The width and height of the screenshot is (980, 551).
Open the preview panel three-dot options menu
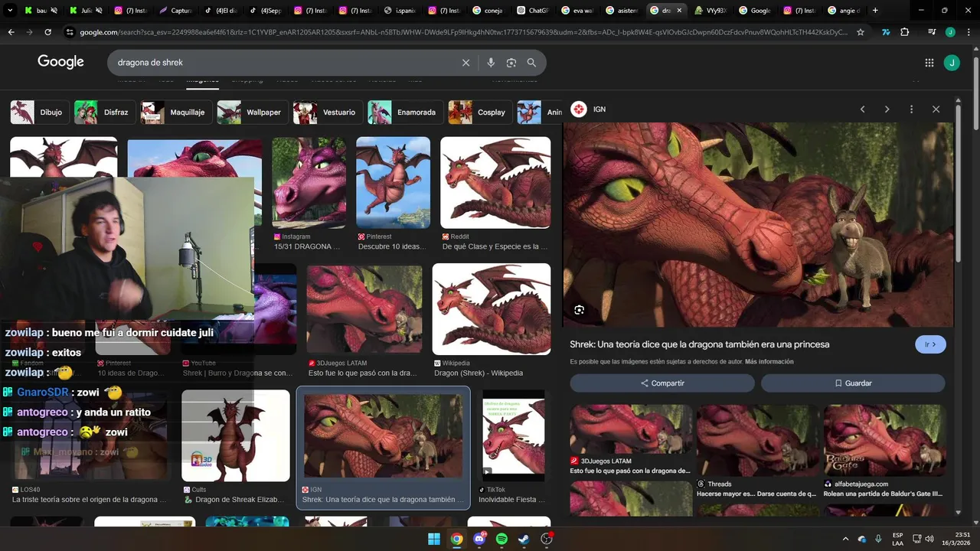(x=911, y=109)
